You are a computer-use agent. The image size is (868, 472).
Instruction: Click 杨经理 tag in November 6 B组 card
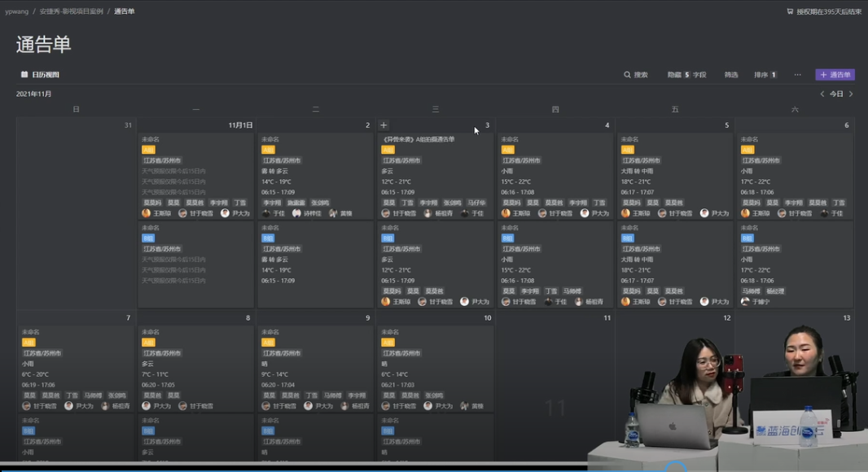[775, 291]
